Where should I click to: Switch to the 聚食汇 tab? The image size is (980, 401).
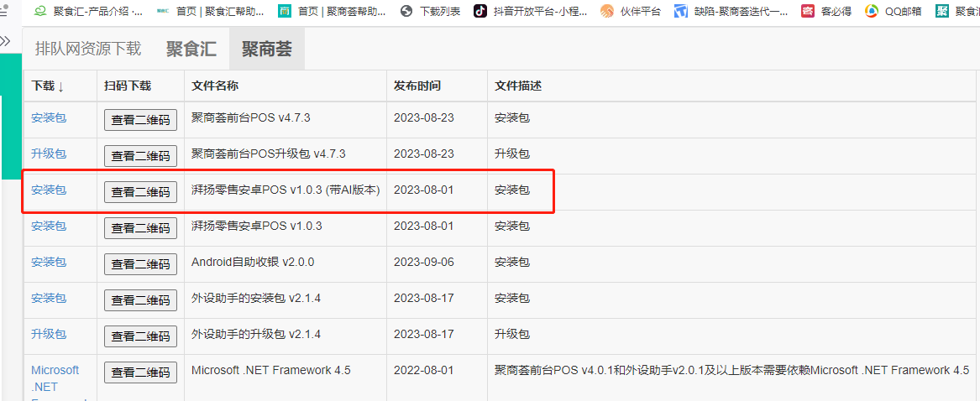[x=191, y=49]
